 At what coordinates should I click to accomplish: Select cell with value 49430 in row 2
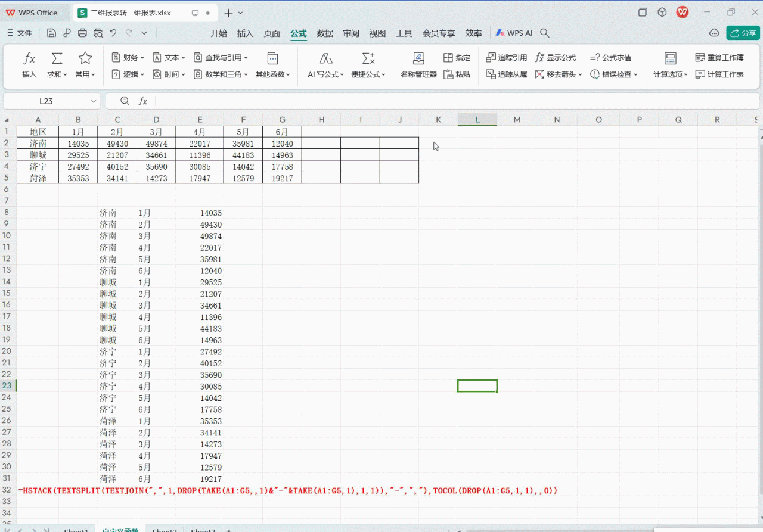pos(117,143)
